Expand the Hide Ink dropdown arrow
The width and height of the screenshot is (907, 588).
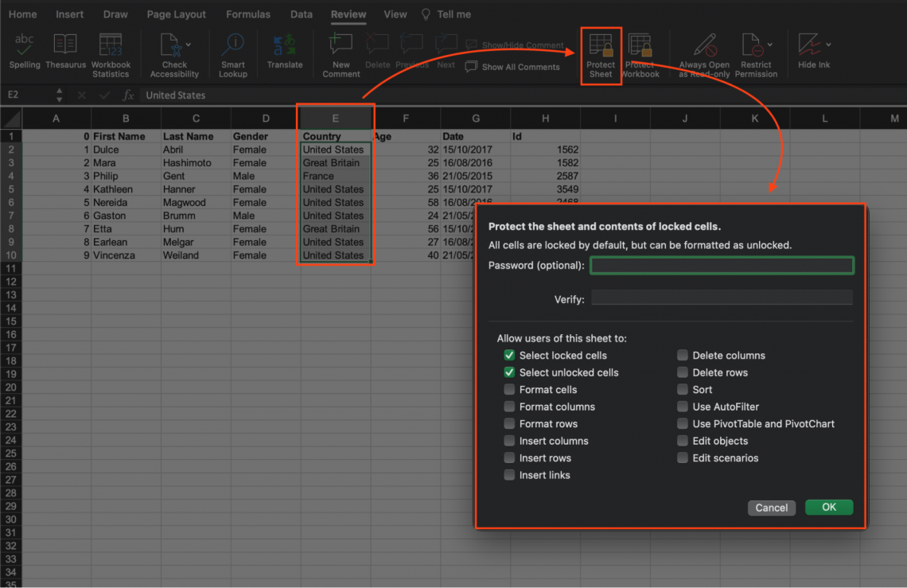828,45
